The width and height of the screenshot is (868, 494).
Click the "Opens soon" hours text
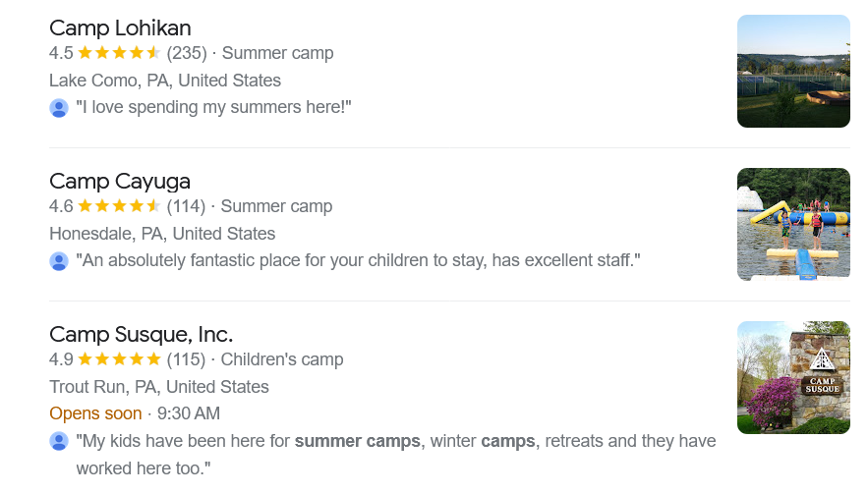coord(95,413)
